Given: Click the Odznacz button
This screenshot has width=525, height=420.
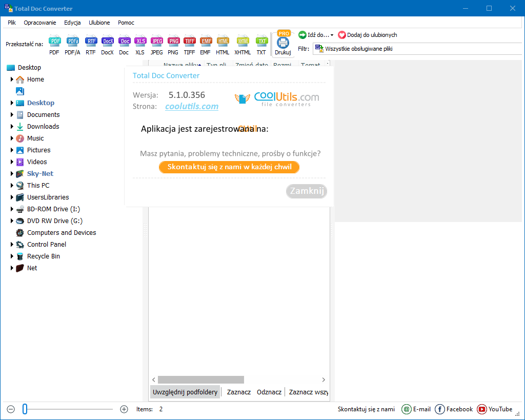Looking at the screenshot, I should [269, 392].
